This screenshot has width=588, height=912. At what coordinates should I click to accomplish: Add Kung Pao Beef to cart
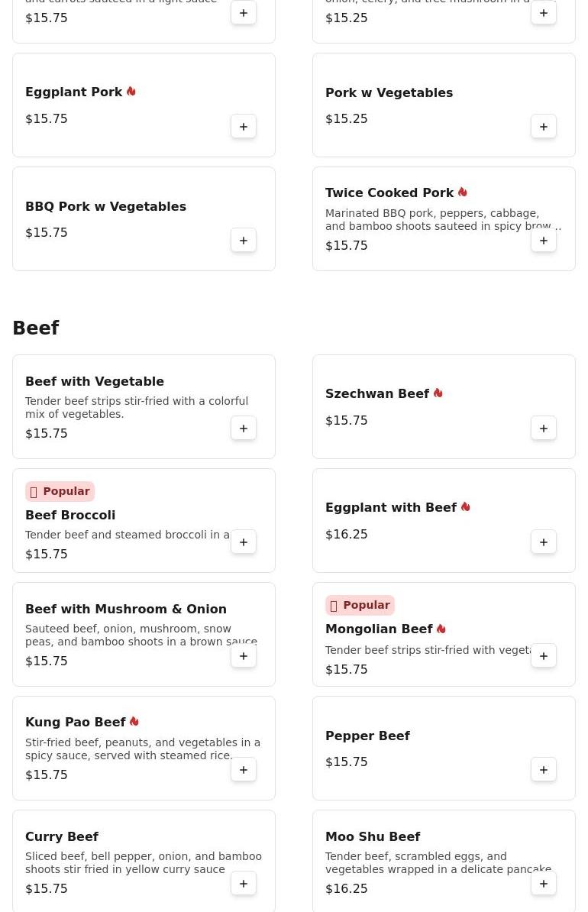(244, 770)
